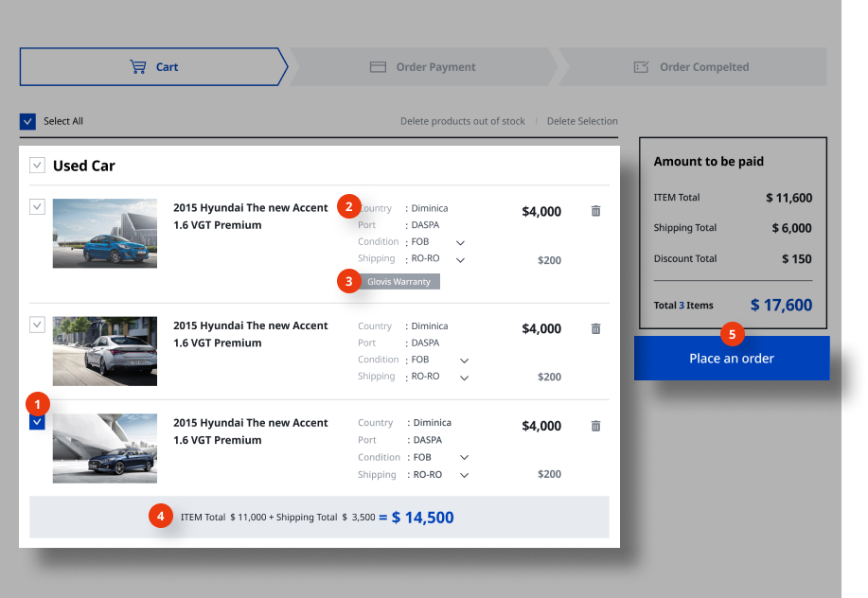The width and height of the screenshot is (868, 598).
Task: Open the Condition dropdown for the silver Accent
Action: (x=465, y=361)
